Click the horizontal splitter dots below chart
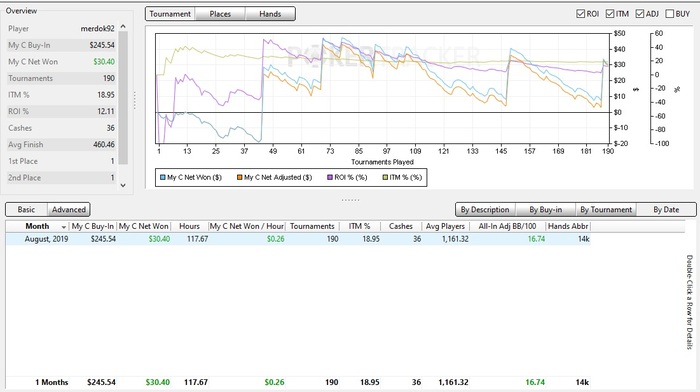The height and width of the screenshot is (392, 700). [350, 200]
